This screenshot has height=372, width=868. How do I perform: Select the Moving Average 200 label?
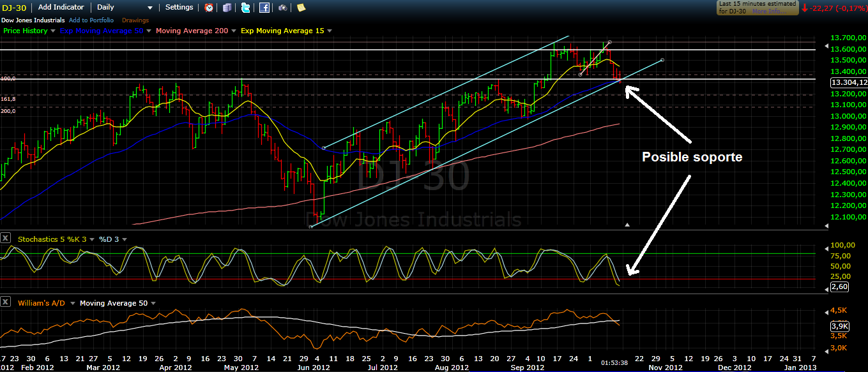tap(192, 31)
